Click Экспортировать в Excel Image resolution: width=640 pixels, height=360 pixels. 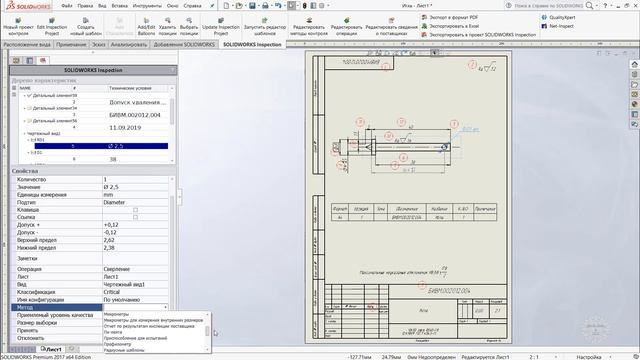450,26
